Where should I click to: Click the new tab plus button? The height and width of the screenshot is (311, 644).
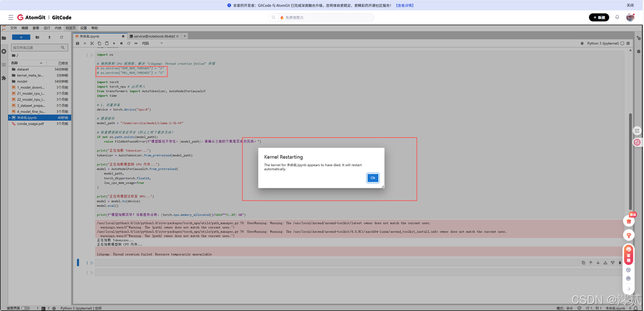(185, 36)
